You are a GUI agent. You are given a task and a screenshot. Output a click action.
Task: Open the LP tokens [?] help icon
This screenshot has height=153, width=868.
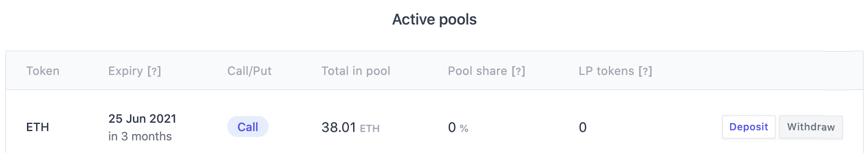[x=645, y=71]
